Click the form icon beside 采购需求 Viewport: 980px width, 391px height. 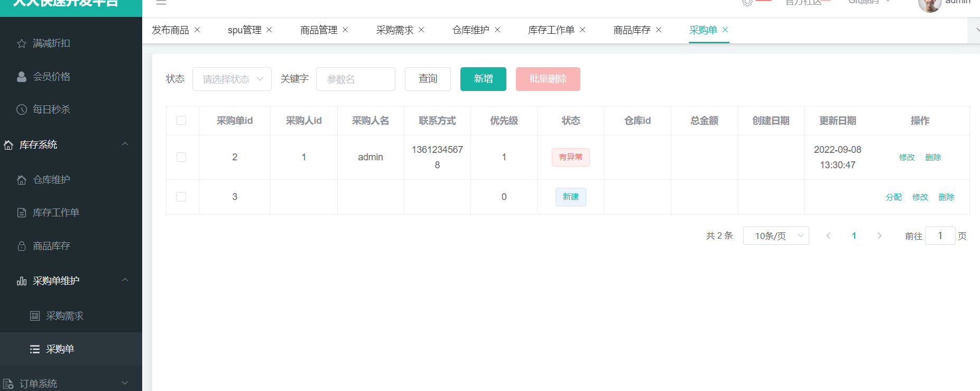(35, 316)
